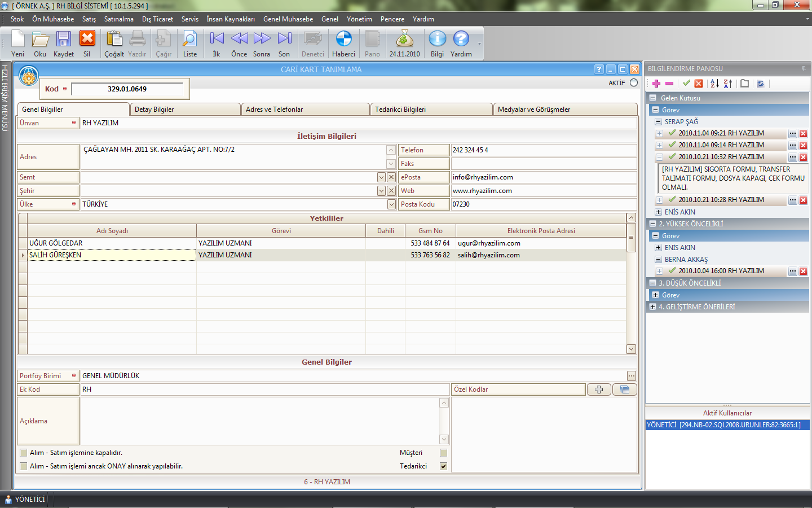Open the Ülke dropdown arrow
This screenshot has height=508, width=812.
click(x=391, y=204)
